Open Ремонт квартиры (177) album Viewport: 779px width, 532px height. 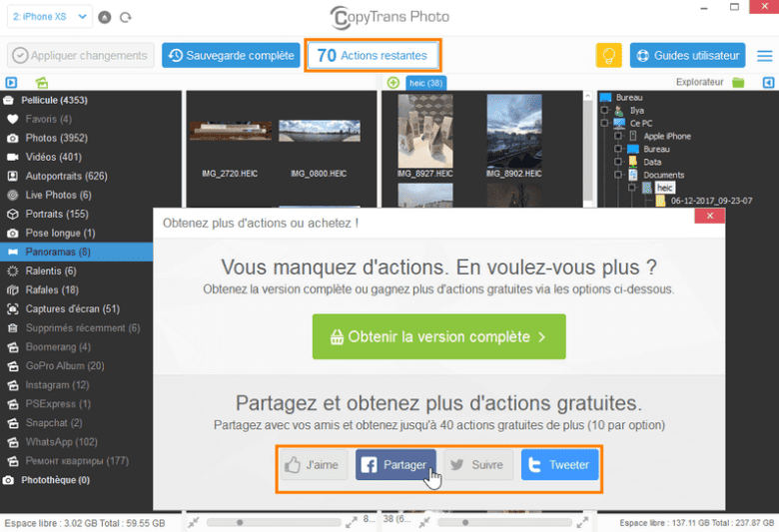tap(77, 461)
